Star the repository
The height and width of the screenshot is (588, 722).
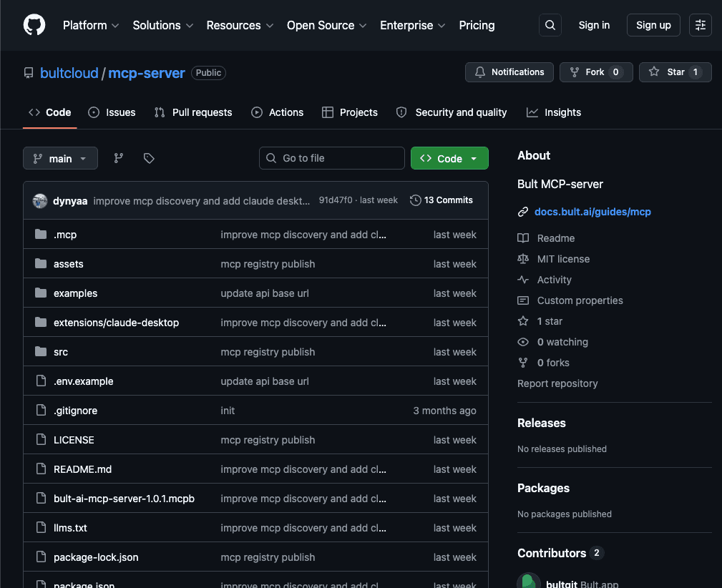[x=675, y=72]
